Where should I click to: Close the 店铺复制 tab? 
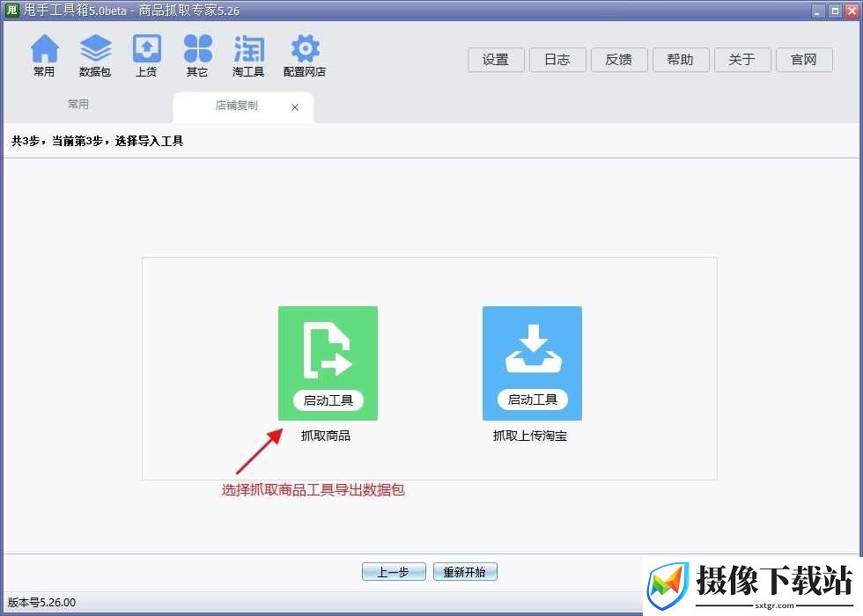click(x=295, y=107)
